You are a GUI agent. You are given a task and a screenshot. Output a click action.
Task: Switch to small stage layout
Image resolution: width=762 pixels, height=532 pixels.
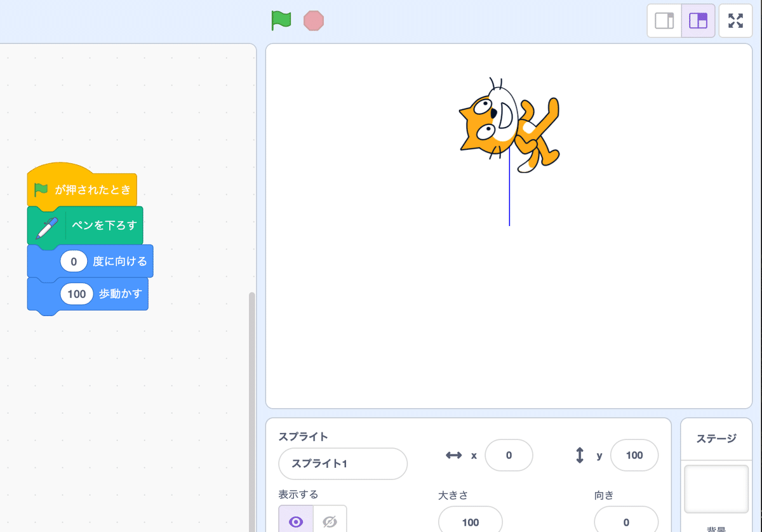[664, 21]
